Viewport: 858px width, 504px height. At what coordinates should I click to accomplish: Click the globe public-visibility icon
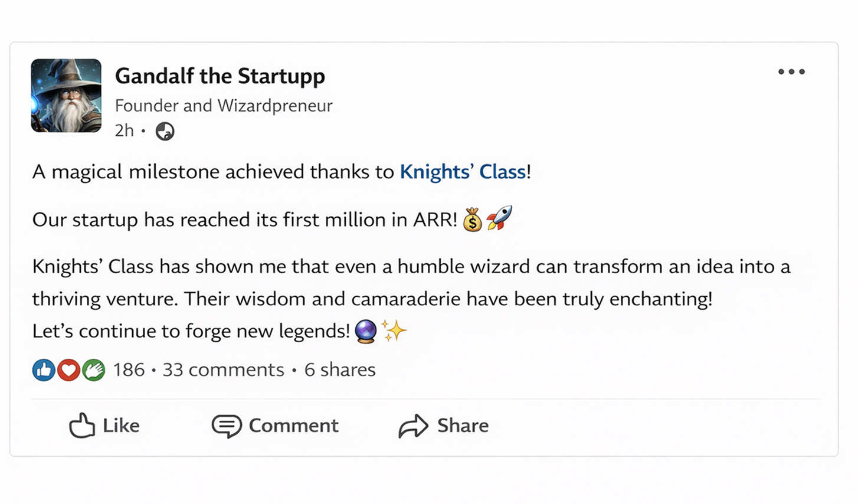coord(165,130)
